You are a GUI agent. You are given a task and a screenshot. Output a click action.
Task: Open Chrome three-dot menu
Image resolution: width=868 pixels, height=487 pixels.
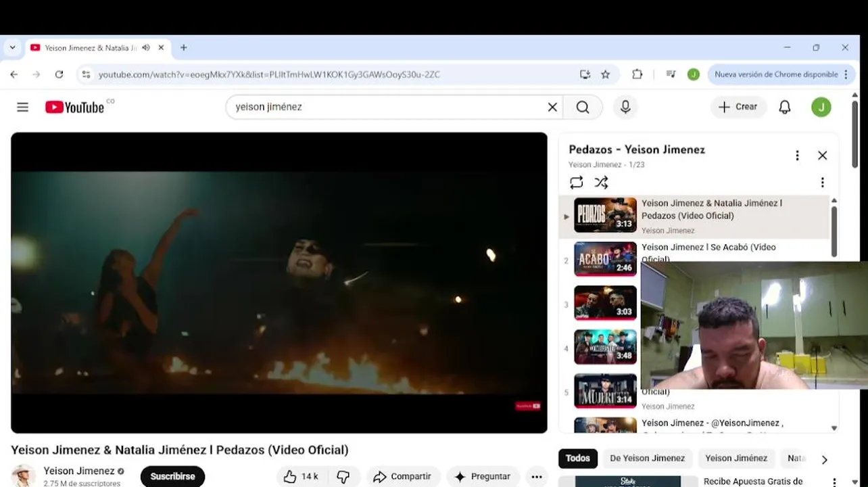coord(846,74)
